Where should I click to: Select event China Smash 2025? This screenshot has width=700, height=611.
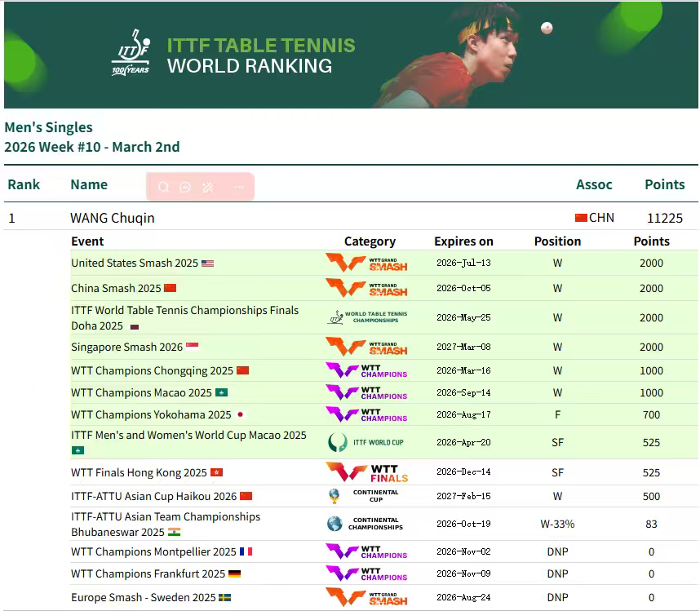tap(116, 288)
